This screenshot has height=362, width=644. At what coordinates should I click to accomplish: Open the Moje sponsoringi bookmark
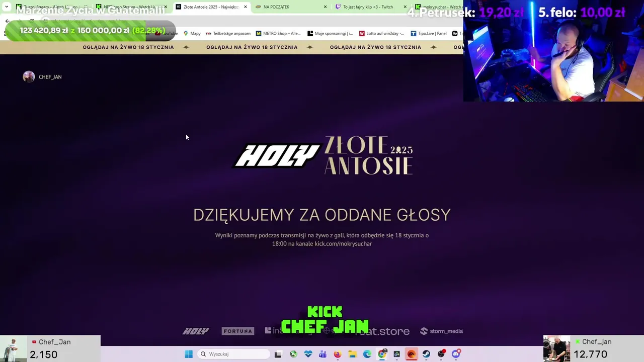tap(330, 34)
